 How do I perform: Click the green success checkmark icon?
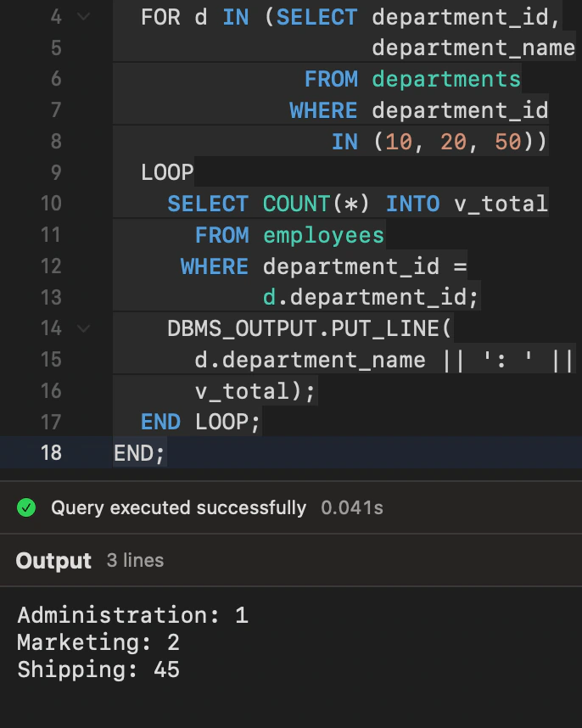tap(26, 507)
